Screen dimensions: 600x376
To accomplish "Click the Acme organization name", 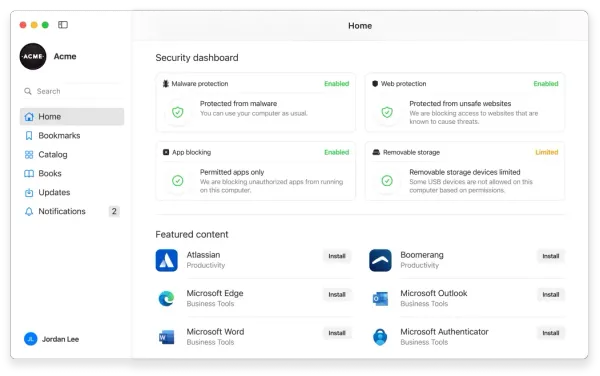I will pos(65,56).
